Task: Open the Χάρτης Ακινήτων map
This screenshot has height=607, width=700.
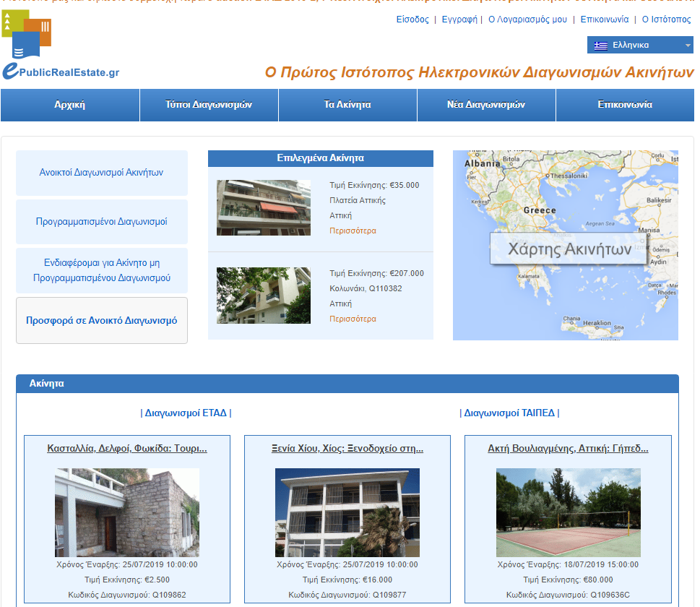Action: 569,249
